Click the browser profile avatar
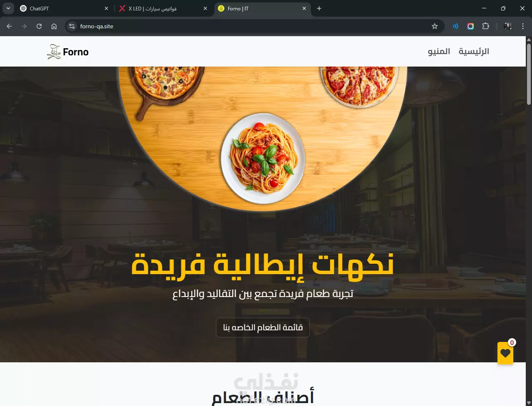This screenshot has height=406, width=532. point(508,26)
